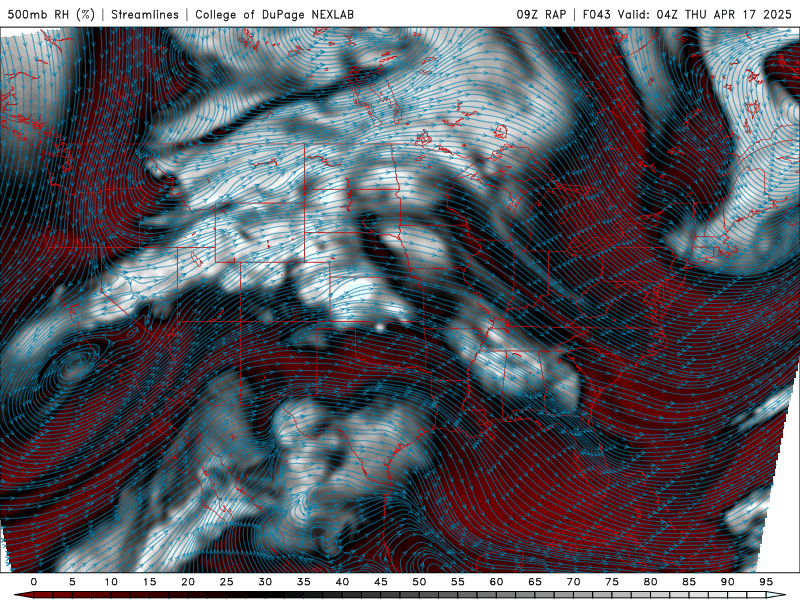
Task: Click the dark red left arrow tip of the colorbar
Action: [x=23, y=595]
